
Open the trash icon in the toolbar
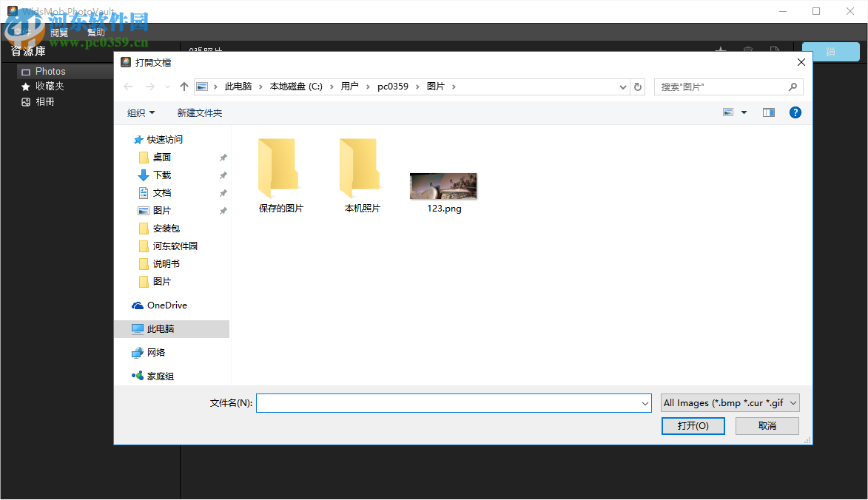747,50
